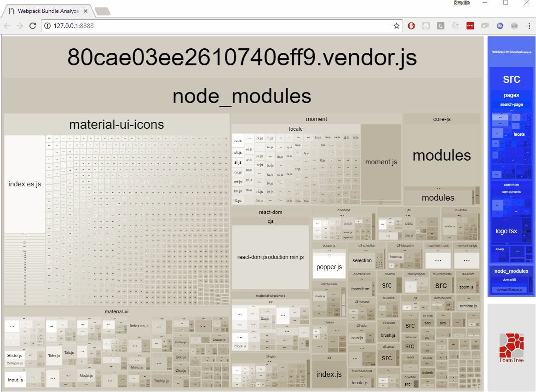536x392 pixels.
Task: Click the Tooltip.js block in material-ui
Action: pyautogui.click(x=161, y=381)
